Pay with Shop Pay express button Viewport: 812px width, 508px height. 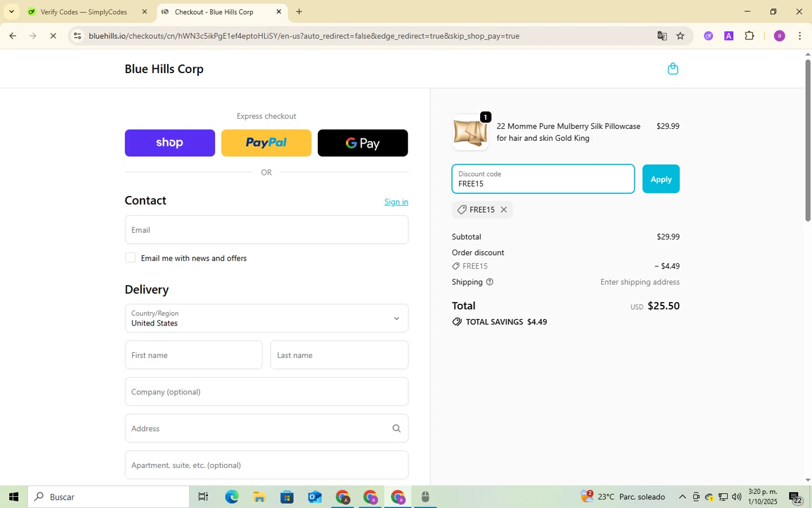click(170, 143)
